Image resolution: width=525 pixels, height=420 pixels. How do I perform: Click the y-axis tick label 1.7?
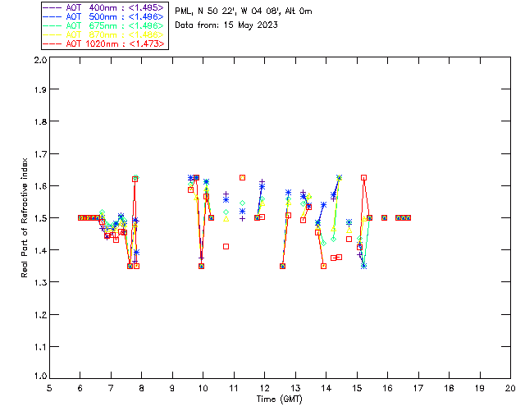click(x=40, y=154)
